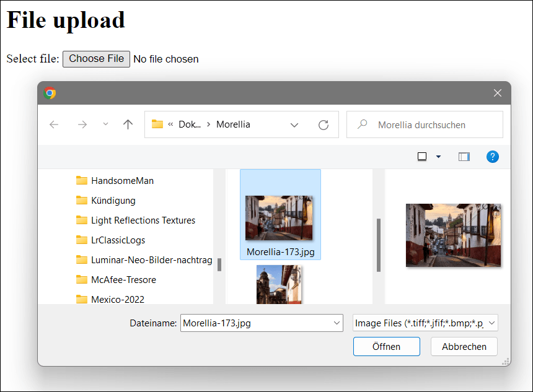Open the Dateiname filename dropdown
This screenshot has height=392, width=533.
tap(337, 323)
